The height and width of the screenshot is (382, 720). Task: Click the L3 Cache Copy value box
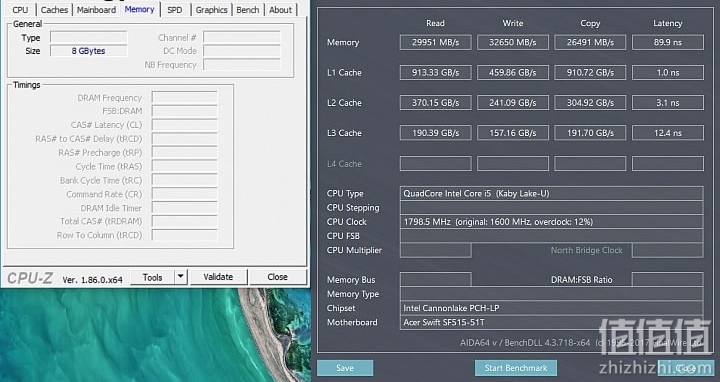point(590,133)
